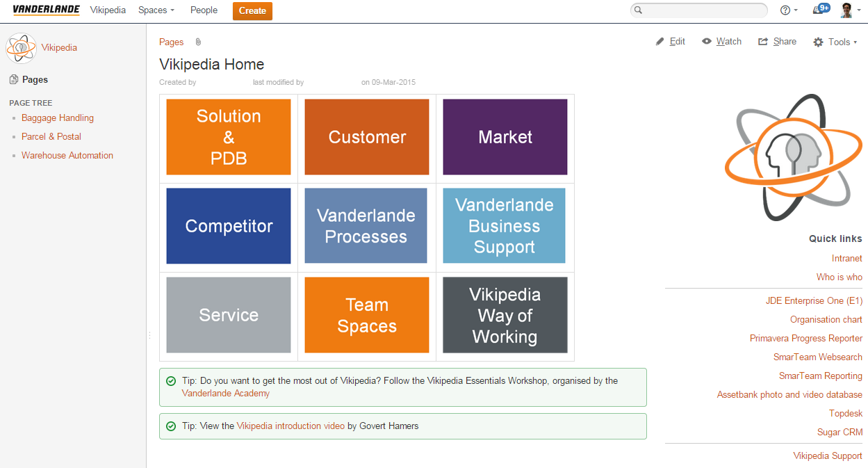Screen dimensions: 868x468
Task: Open the Vikipedia introduction video link
Action: (x=290, y=426)
